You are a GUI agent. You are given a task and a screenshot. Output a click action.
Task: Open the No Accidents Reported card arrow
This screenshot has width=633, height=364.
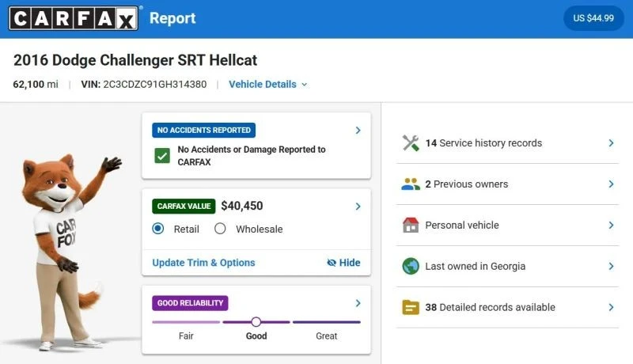coord(358,131)
